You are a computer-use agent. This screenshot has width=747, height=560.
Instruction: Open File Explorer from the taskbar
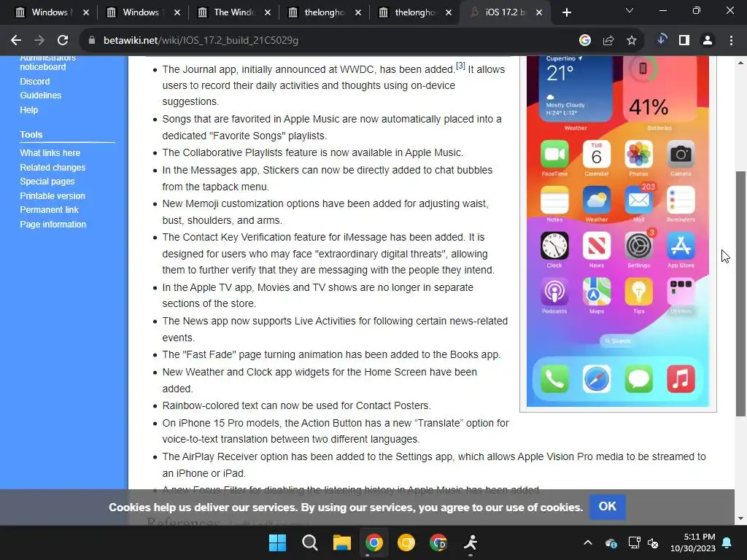point(342,542)
